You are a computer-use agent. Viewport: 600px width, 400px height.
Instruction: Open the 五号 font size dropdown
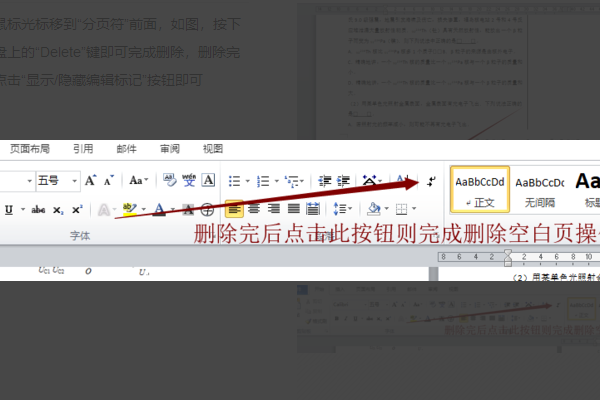coord(75,181)
